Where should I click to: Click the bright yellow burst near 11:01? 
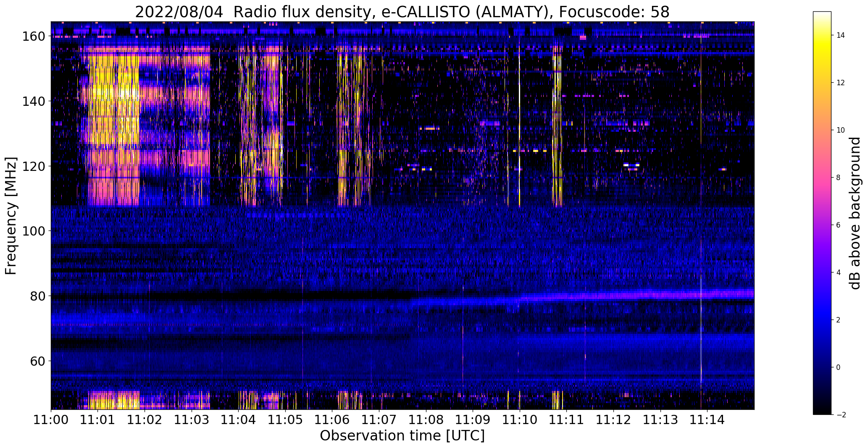click(x=113, y=130)
